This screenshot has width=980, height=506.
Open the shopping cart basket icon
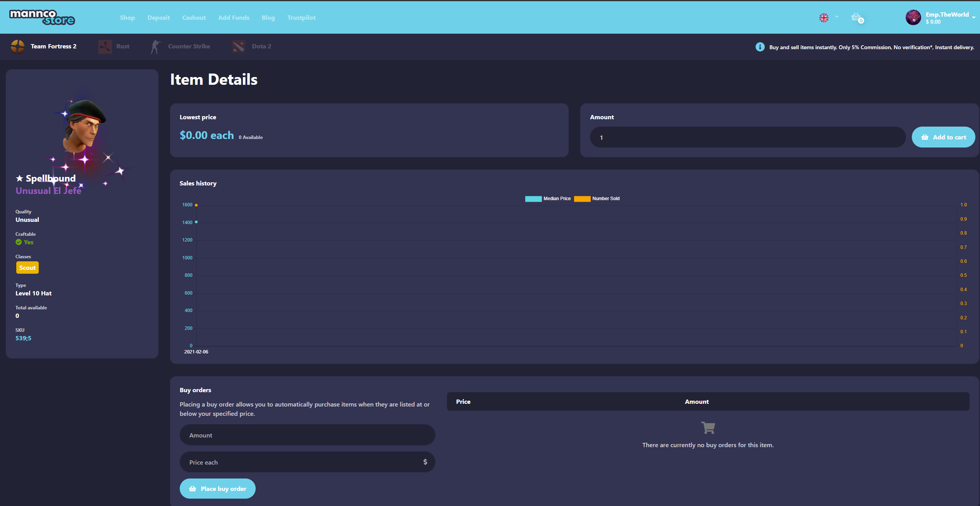pos(855,17)
